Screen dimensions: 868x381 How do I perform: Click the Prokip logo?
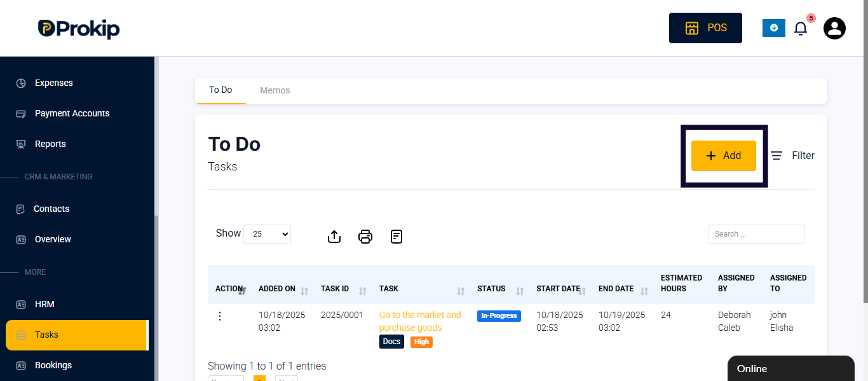pos(78,29)
